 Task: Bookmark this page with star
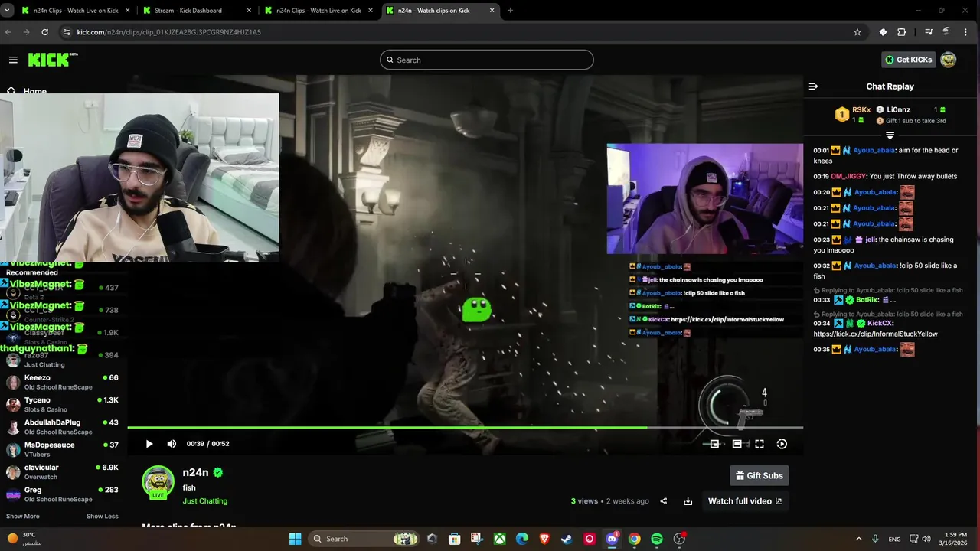coord(857,32)
